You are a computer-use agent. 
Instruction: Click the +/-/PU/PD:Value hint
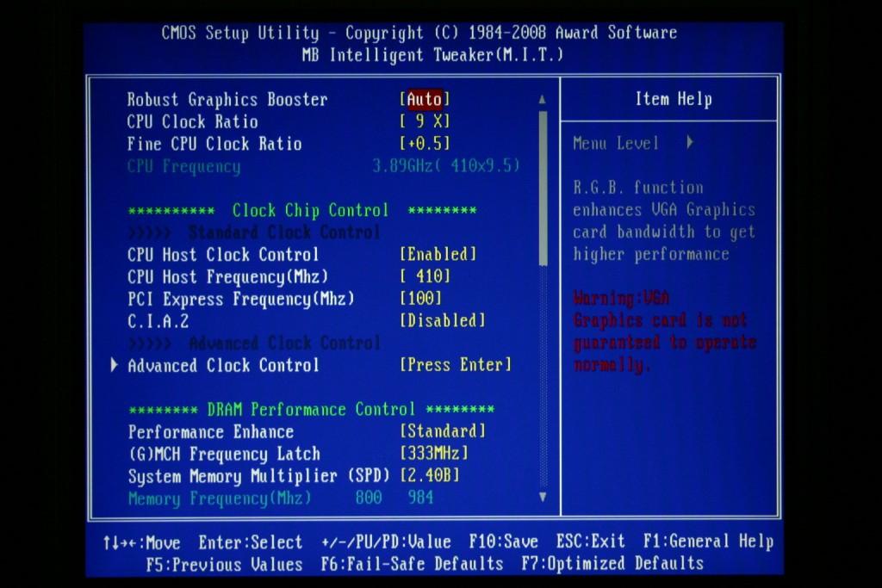click(x=386, y=542)
